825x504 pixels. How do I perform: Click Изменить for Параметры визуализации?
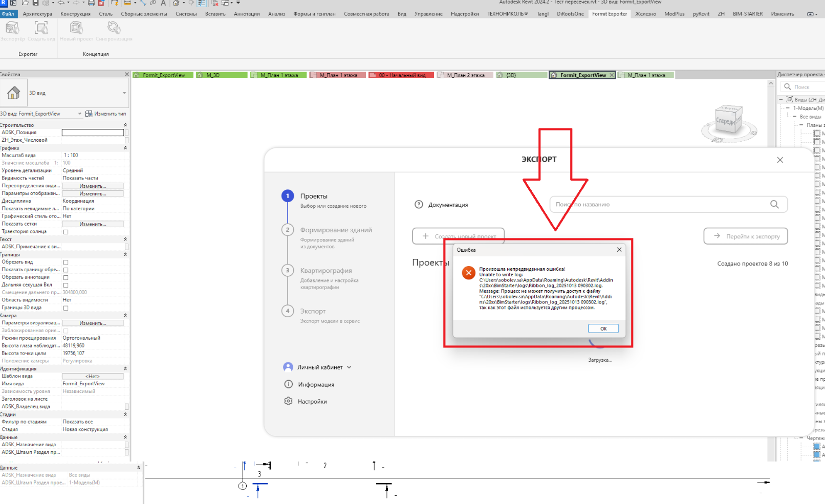(93, 323)
